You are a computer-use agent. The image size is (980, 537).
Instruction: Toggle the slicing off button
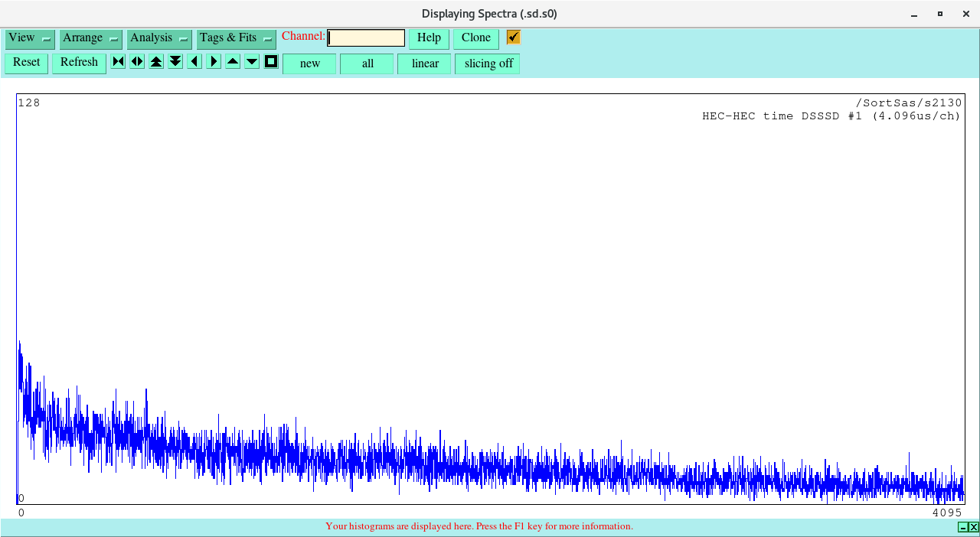point(488,63)
